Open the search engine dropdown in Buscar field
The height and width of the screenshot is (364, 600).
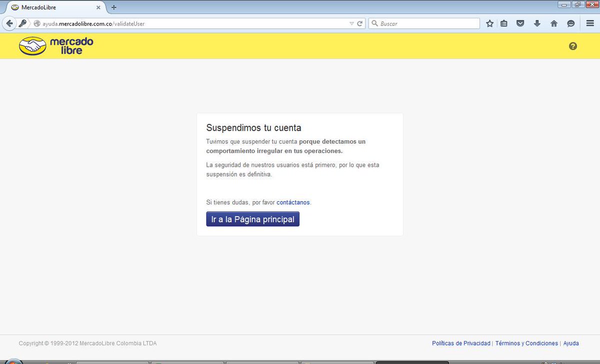pos(374,23)
